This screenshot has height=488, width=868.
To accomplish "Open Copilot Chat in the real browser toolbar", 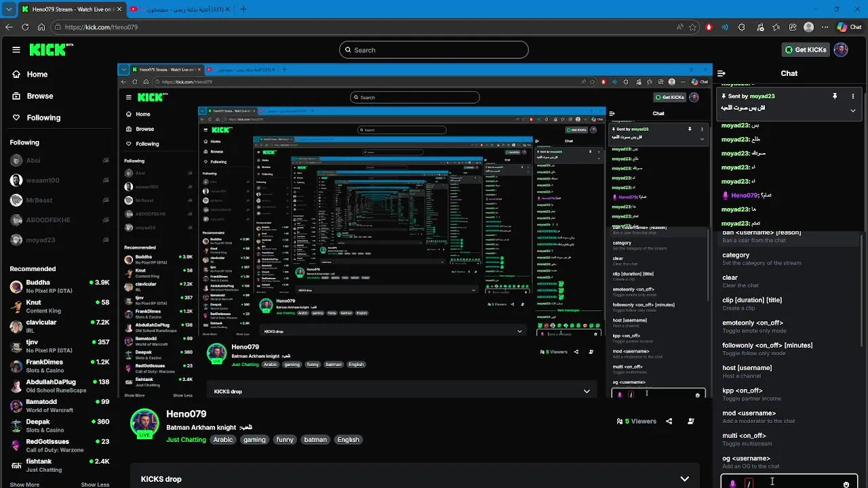I will click(850, 27).
